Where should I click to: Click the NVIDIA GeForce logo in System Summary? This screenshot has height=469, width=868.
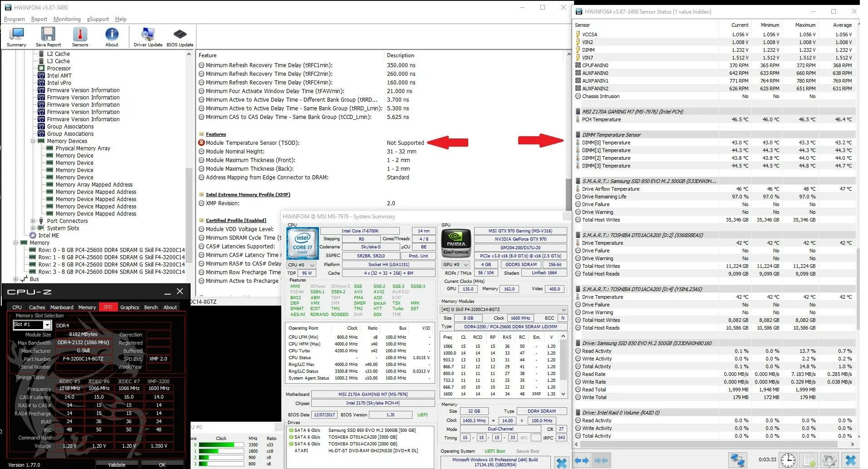[x=456, y=243]
